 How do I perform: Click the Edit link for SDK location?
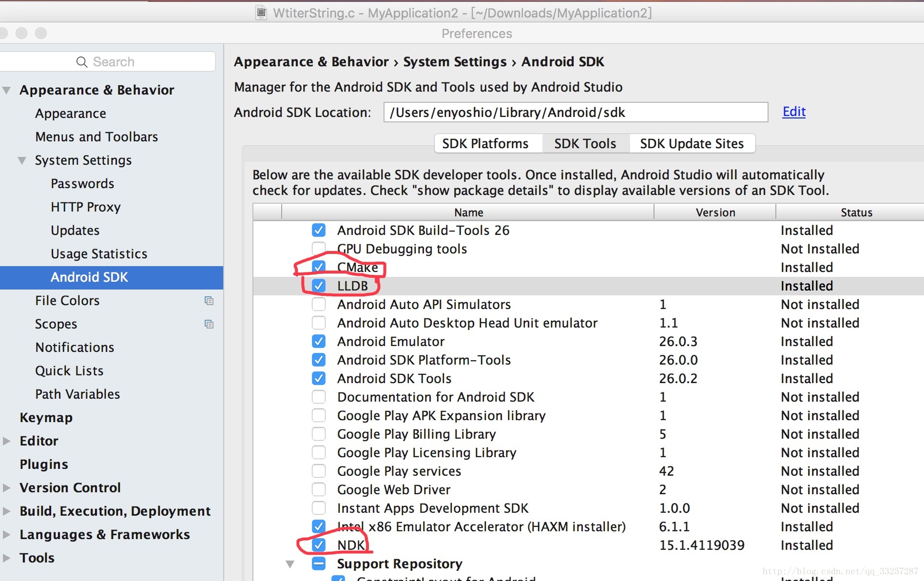coord(794,112)
